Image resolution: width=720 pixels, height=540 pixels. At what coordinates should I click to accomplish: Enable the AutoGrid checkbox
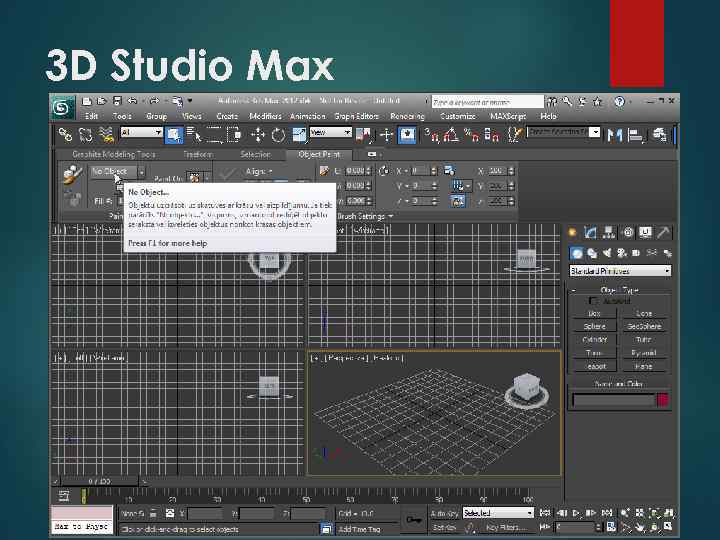[x=592, y=301]
